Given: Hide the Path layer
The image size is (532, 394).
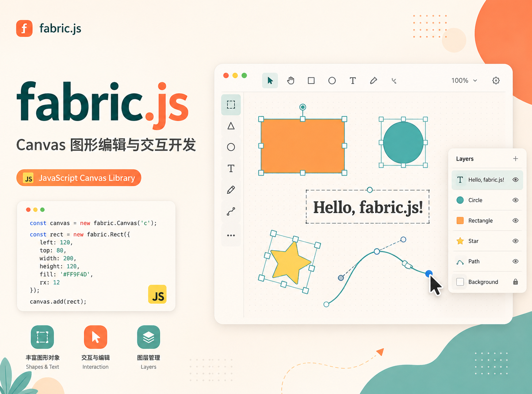Looking at the screenshot, I should coord(516,262).
